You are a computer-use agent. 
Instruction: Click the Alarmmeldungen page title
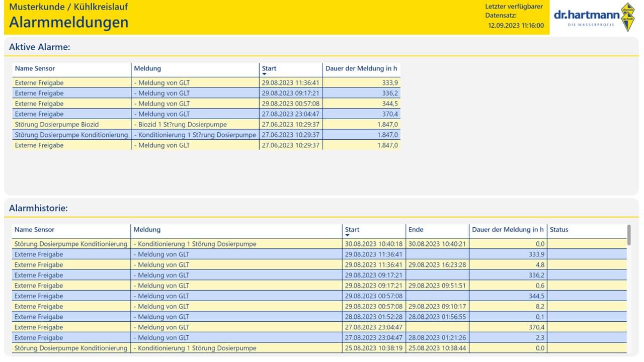69,22
